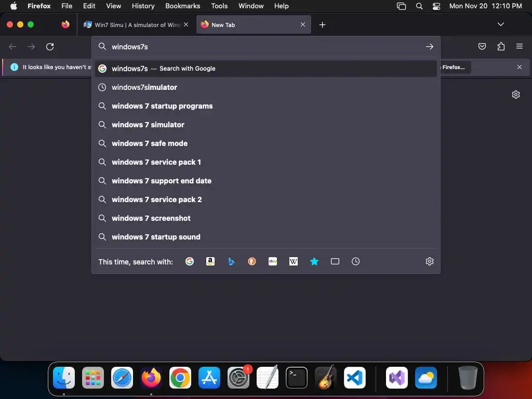Open Trash in the Dock
The width and height of the screenshot is (532, 399).
pyautogui.click(x=468, y=378)
